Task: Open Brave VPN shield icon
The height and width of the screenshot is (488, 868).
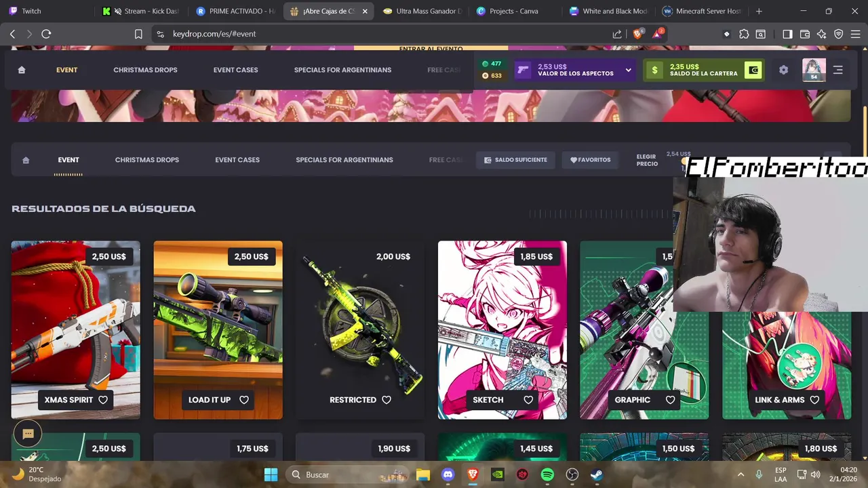Action: [838, 34]
